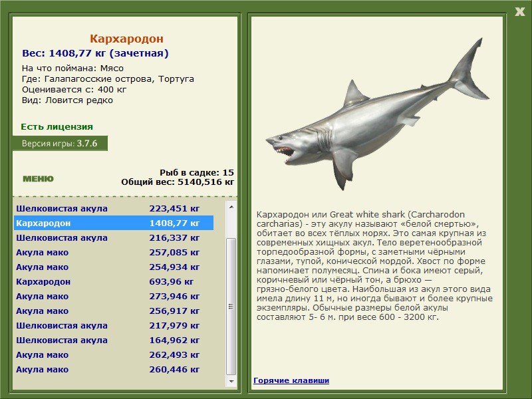This screenshot has height=399, width=532.
Task: Open the Горячие клавиши link
Action: coord(291,380)
